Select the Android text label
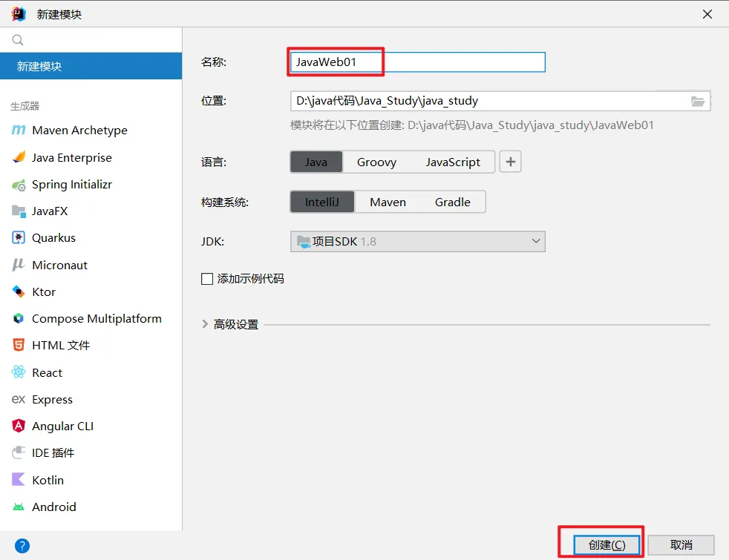The height and width of the screenshot is (560, 729). [54, 507]
